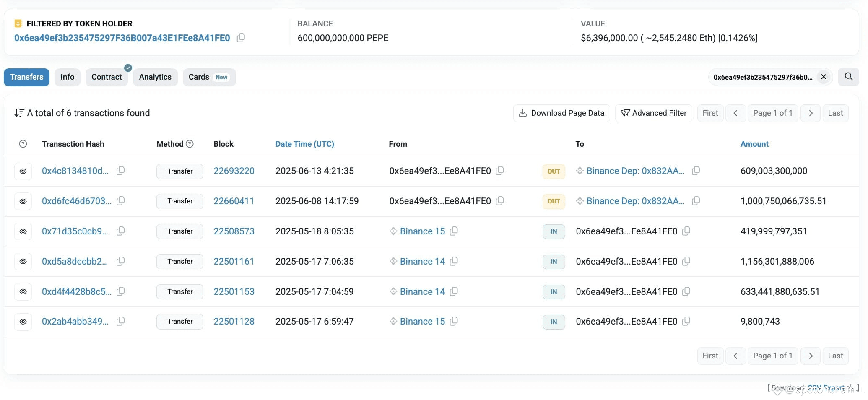This screenshot has height=400, width=868.
Task: Open the Advanced Filter options
Action: 653,113
